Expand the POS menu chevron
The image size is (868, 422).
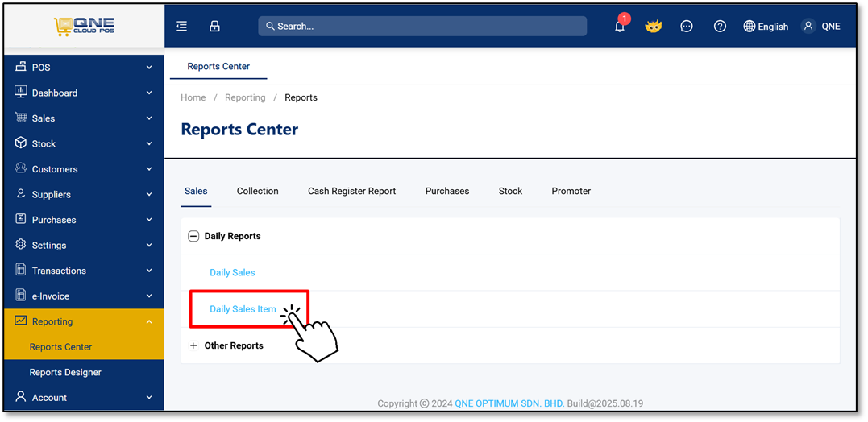click(149, 68)
